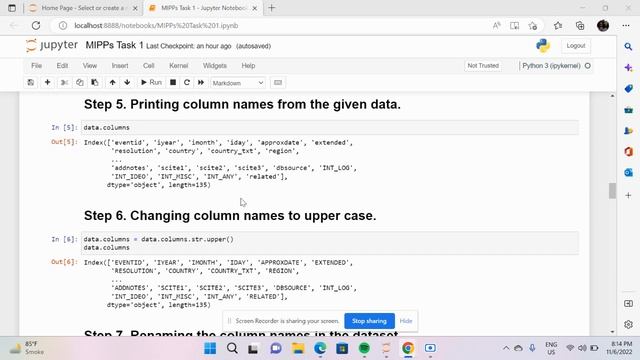Screen dimensions: 640x360
Task: Show hidden system tray icons chevron
Action: pyautogui.click(x=506, y=348)
